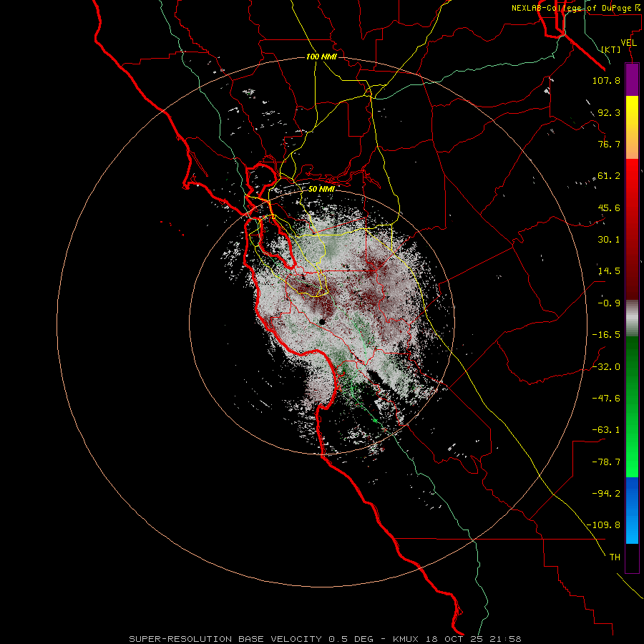
Task: Click the VEL legend title
Action: [628, 43]
